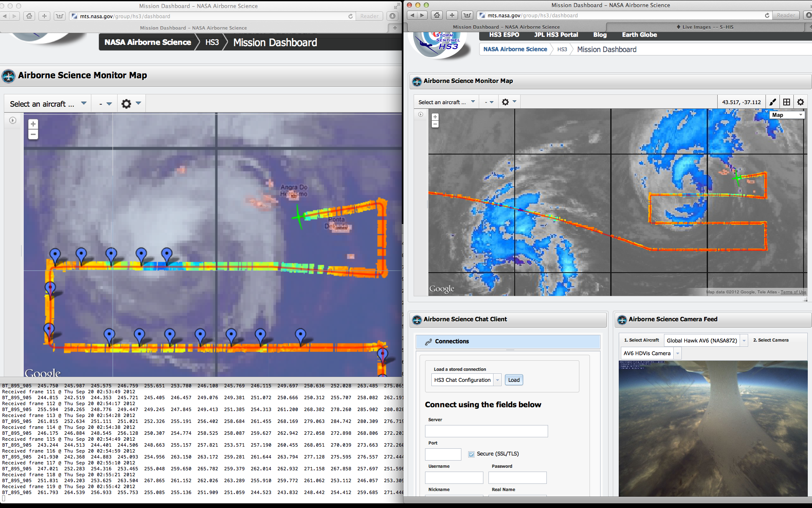Open the HS3 Chat Configuration dropdown
The height and width of the screenshot is (508, 812).
pos(497,380)
